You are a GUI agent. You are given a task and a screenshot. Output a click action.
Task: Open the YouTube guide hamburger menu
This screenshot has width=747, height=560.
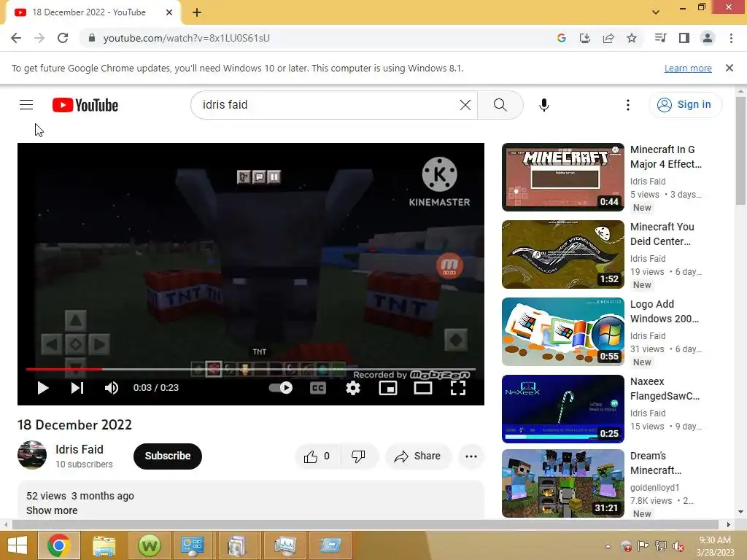26,105
